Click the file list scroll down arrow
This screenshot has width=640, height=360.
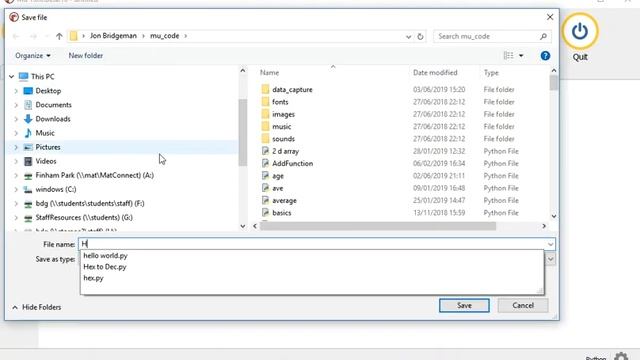point(553,216)
